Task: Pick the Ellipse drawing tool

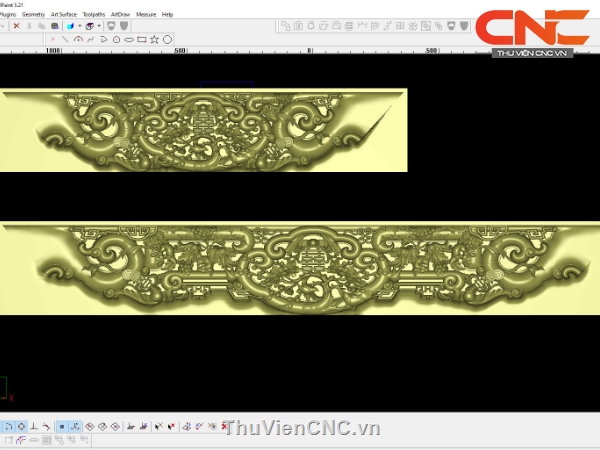Action: pyautogui.click(x=129, y=39)
